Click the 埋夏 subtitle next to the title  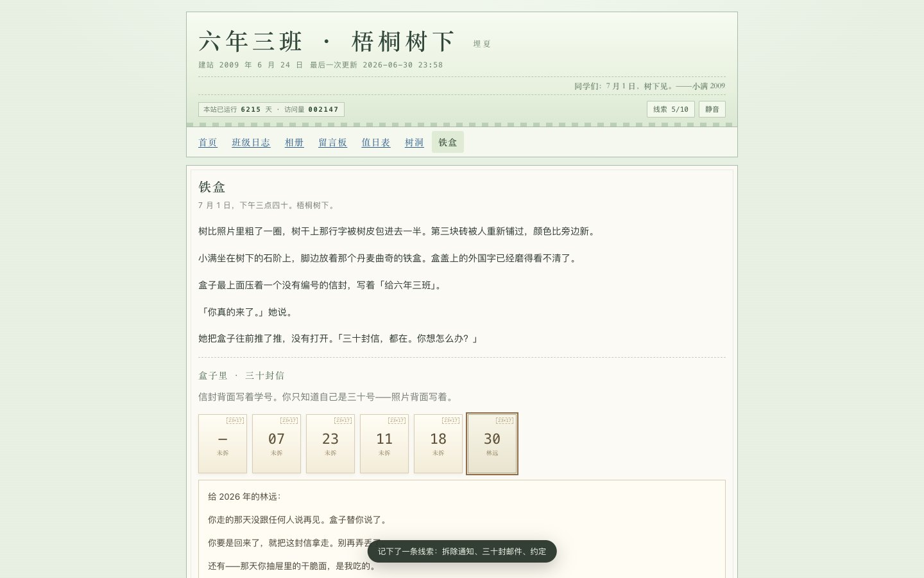pyautogui.click(x=482, y=44)
